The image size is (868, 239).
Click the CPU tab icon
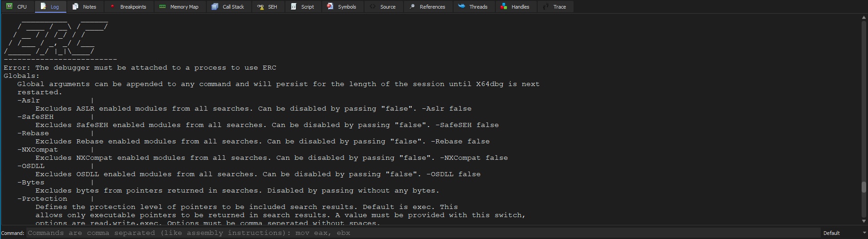click(9, 7)
